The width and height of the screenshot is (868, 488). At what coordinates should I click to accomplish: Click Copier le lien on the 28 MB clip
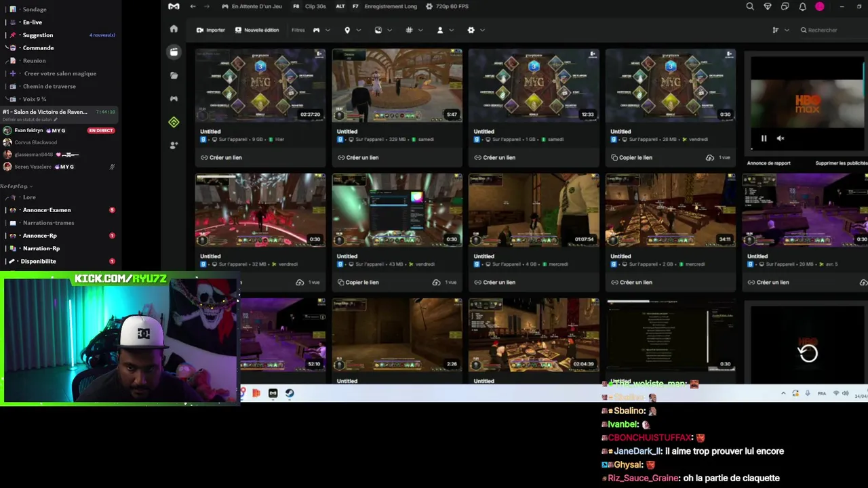pyautogui.click(x=631, y=157)
